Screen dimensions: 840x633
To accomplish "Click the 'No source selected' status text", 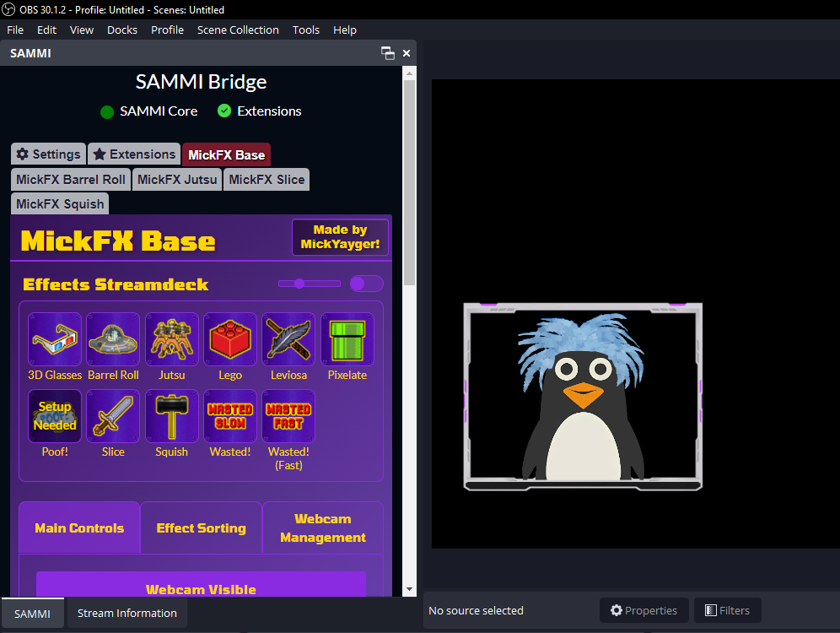I will coord(476,610).
